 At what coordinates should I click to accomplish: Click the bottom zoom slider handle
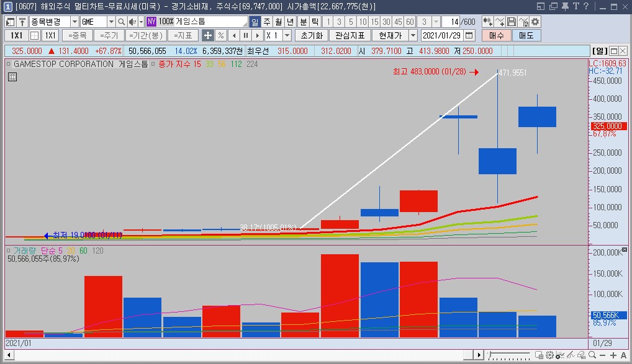point(490,354)
